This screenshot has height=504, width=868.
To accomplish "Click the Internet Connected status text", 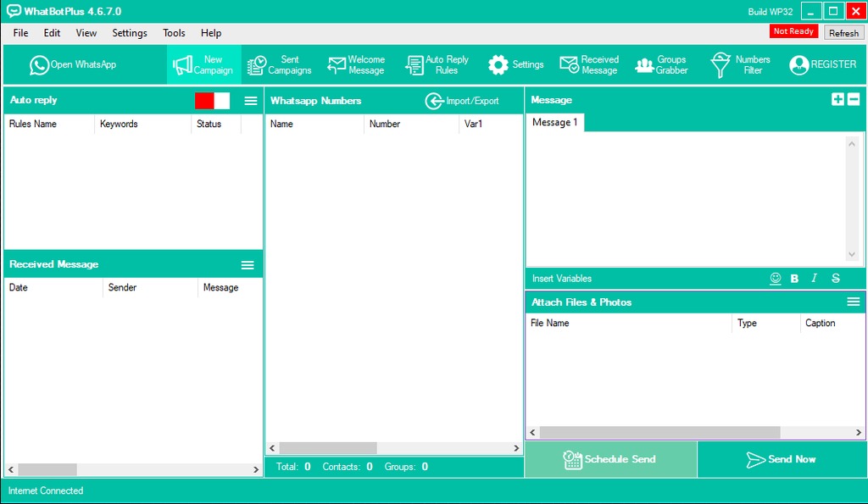I will coord(46,490).
